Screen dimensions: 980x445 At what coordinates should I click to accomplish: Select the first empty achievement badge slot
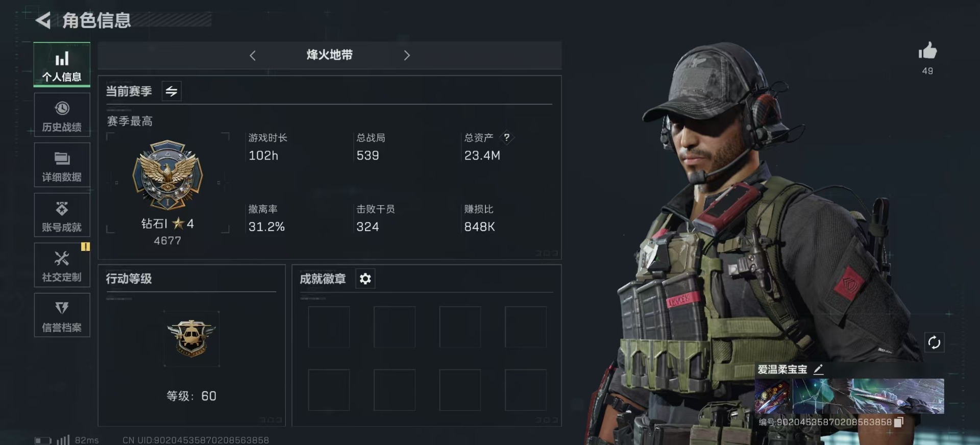[329, 327]
